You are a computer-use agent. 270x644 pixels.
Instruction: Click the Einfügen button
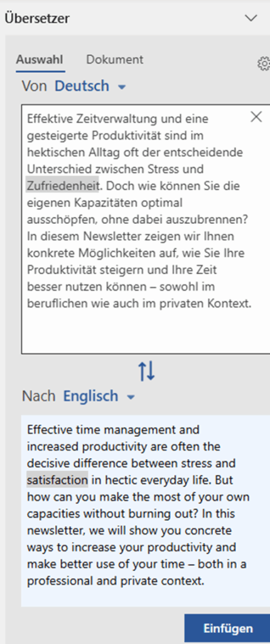click(x=228, y=628)
